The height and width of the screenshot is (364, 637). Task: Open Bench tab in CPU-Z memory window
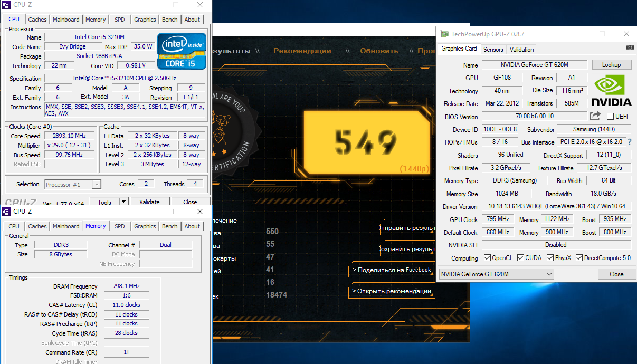(x=170, y=226)
